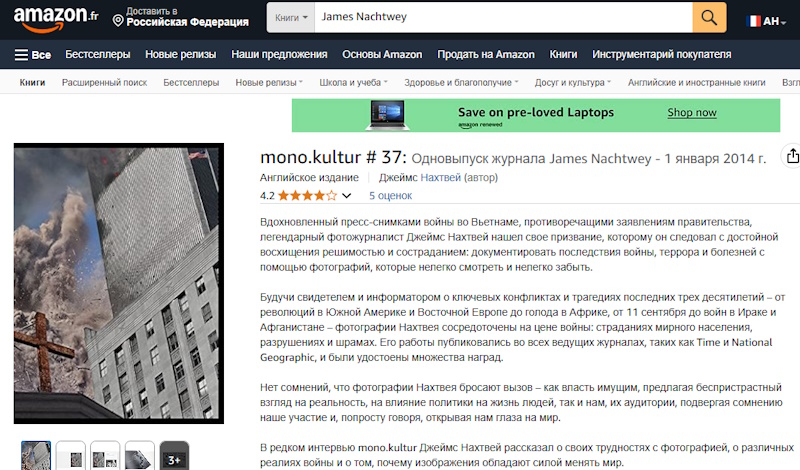
Task: Click the 'Save on pre-loved Laptops' banner
Action: pos(536,115)
